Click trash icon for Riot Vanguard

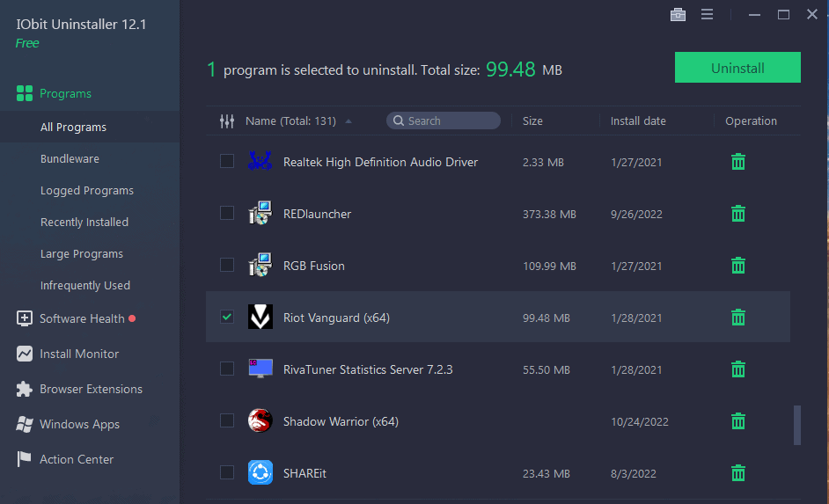[x=738, y=317]
